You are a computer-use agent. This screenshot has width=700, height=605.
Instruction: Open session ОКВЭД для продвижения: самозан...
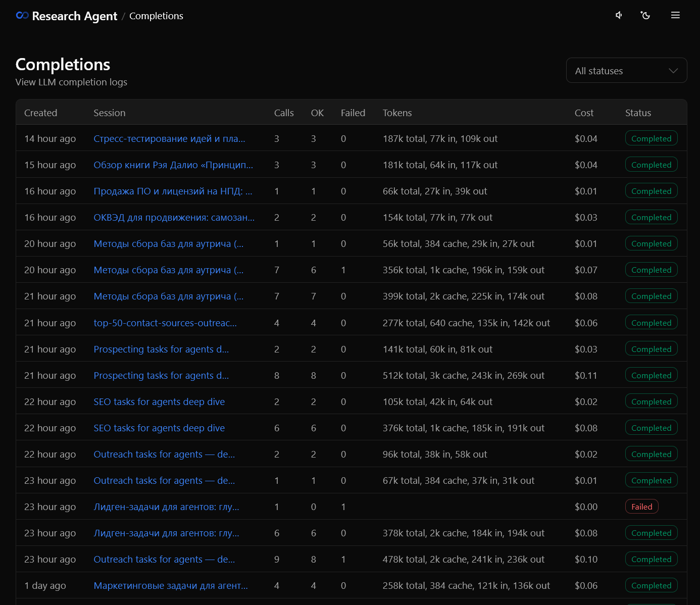click(174, 218)
